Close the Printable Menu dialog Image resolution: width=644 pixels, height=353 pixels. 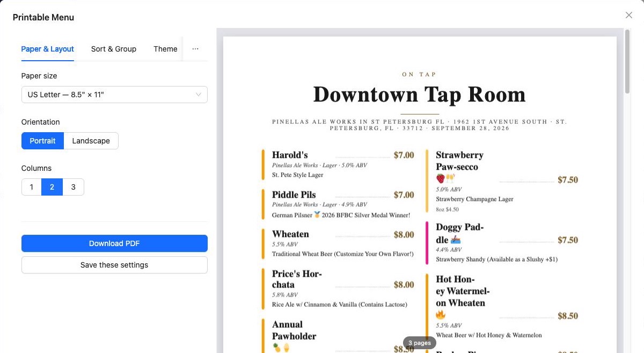point(629,15)
